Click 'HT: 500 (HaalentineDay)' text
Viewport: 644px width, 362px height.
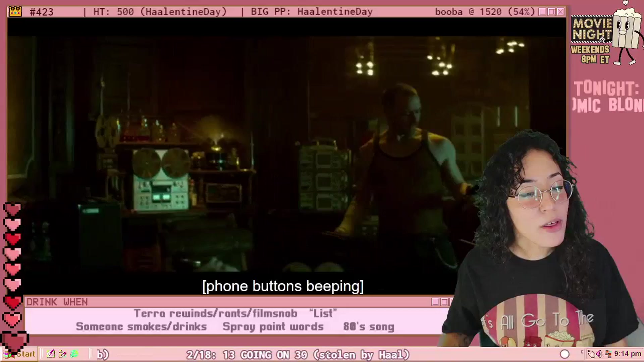point(160,12)
